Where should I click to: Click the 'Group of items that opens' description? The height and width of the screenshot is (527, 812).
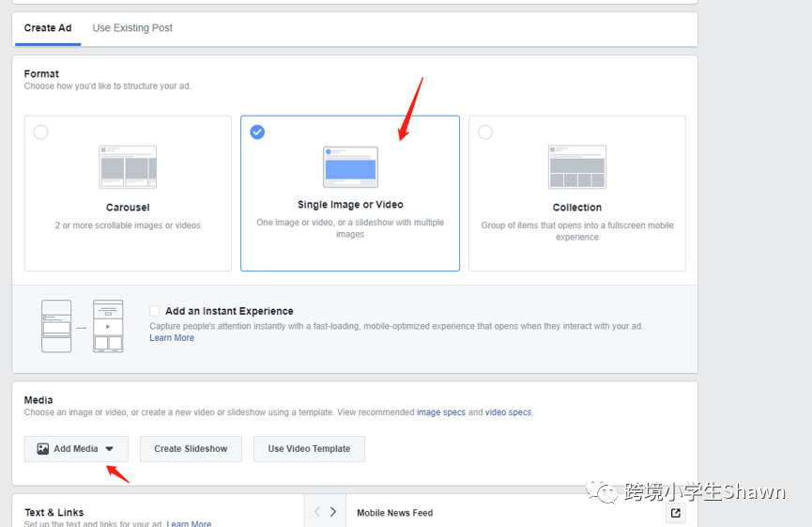[x=577, y=231]
